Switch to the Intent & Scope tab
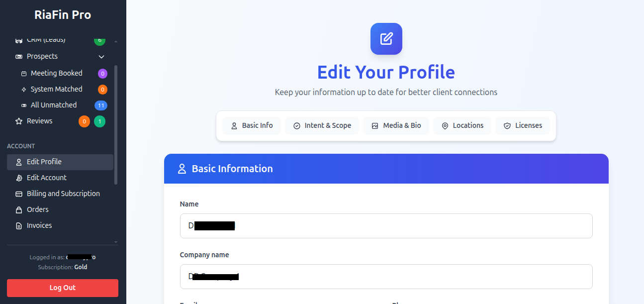The height and width of the screenshot is (304, 644). tap(322, 125)
